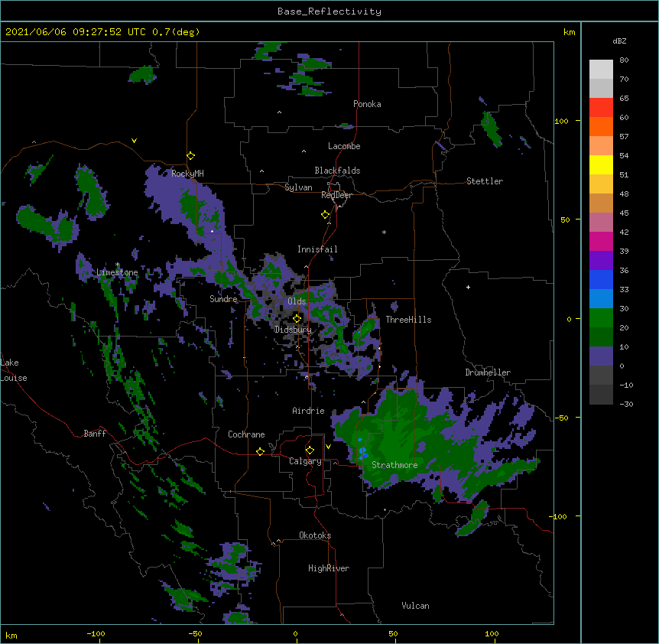Click the Sylvan label
Viewport: 659px width, 644px height.
point(298,187)
